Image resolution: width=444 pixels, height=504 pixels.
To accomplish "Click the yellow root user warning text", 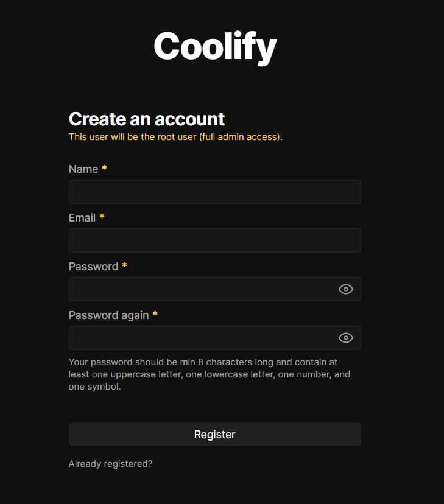I will click(175, 137).
